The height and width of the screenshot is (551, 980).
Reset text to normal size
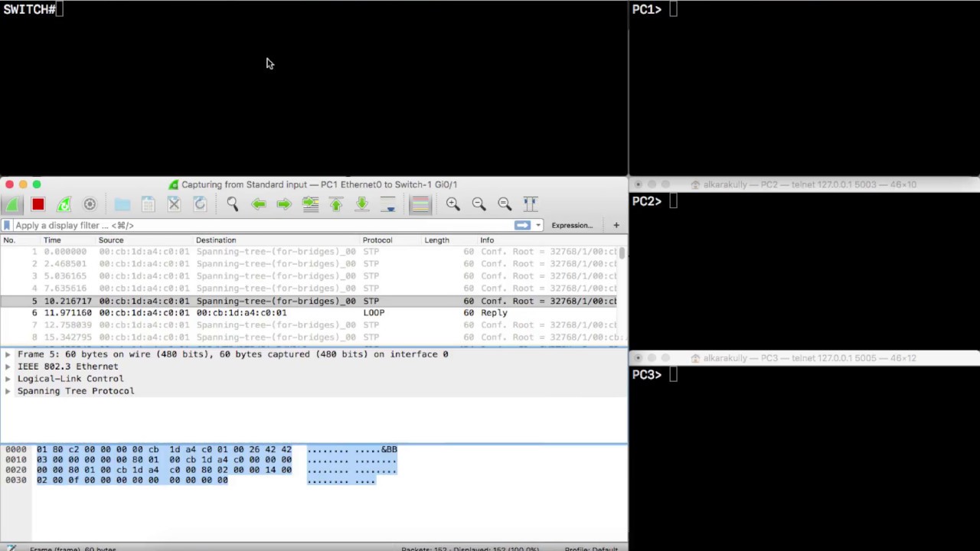pos(505,204)
